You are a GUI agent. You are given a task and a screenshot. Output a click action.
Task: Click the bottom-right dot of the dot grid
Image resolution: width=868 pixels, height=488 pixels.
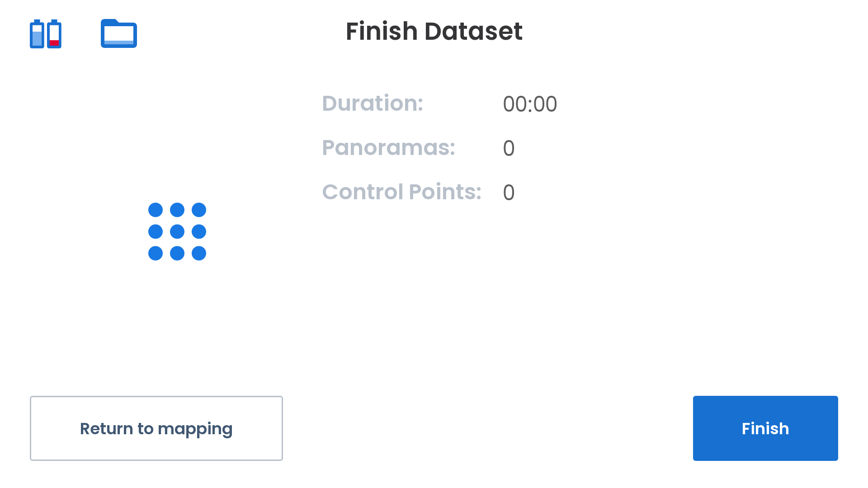pos(199,253)
